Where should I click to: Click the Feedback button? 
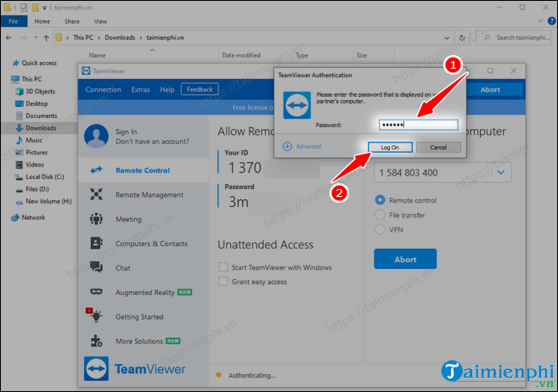200,89
